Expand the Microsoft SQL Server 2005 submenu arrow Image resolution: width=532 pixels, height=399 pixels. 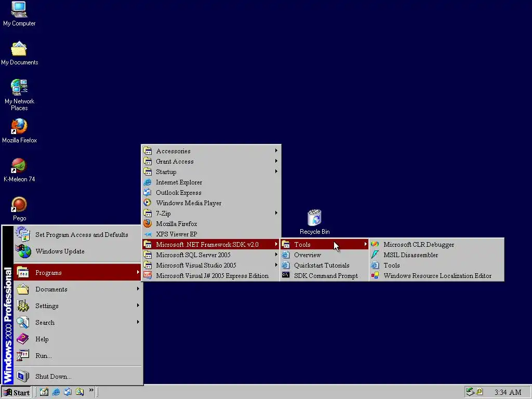276,255
